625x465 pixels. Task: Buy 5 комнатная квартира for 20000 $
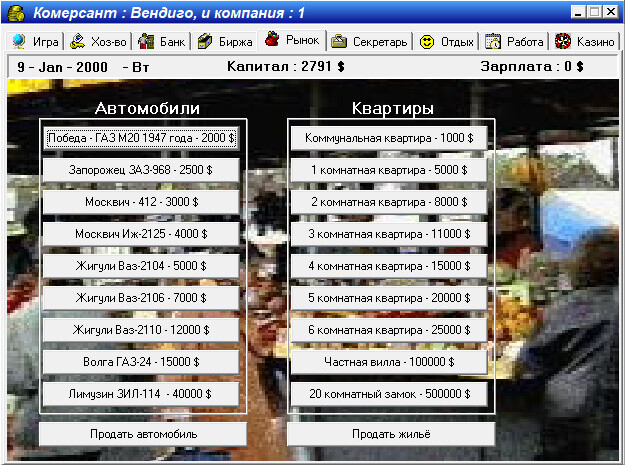pyautogui.click(x=389, y=298)
